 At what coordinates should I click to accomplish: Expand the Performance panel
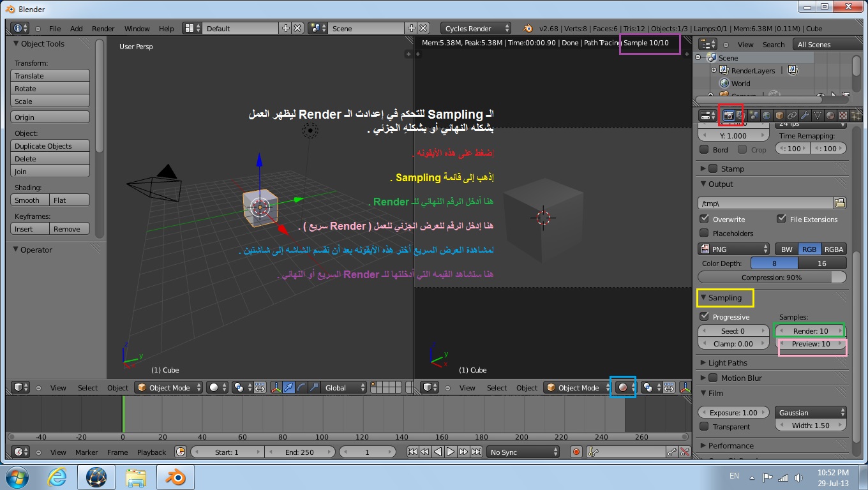click(703, 445)
